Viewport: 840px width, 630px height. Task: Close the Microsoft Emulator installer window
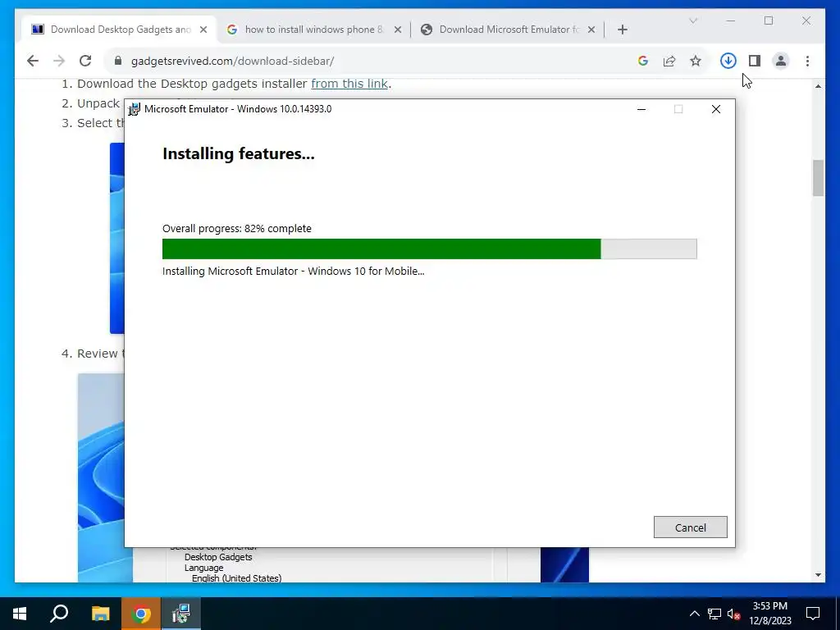point(715,109)
